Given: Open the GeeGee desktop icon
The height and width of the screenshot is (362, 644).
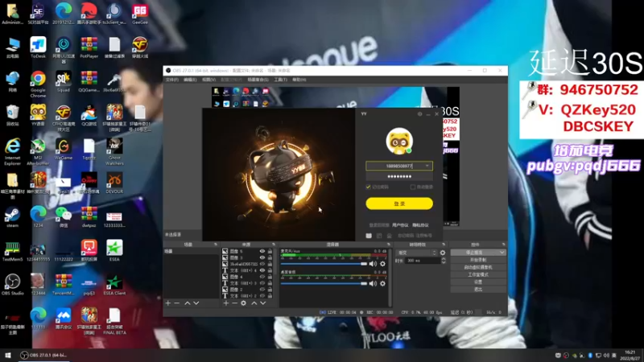Looking at the screenshot, I should pyautogui.click(x=139, y=14).
